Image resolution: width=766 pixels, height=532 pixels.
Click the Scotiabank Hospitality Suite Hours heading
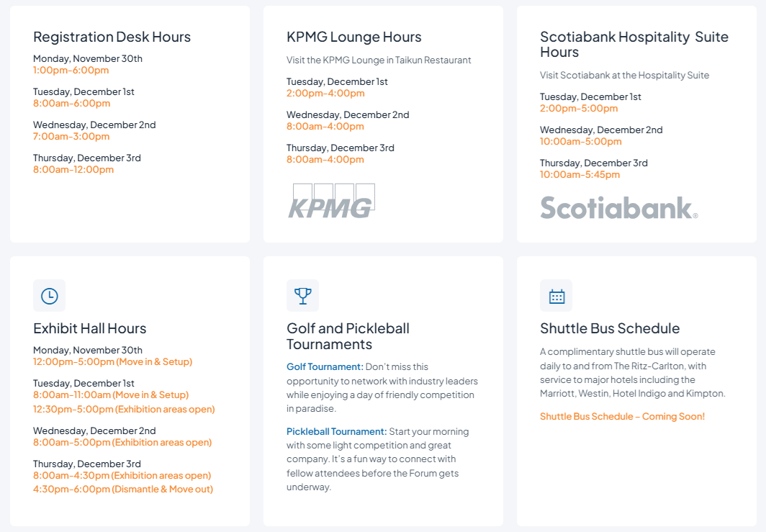634,45
